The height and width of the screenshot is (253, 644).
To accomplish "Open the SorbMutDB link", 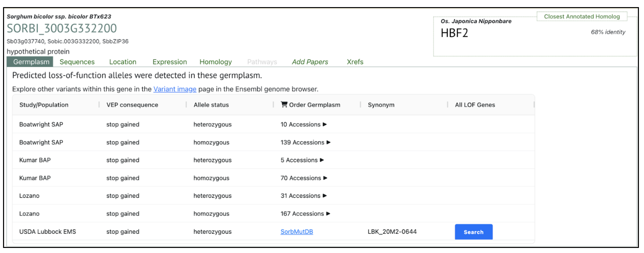I will [297, 232].
